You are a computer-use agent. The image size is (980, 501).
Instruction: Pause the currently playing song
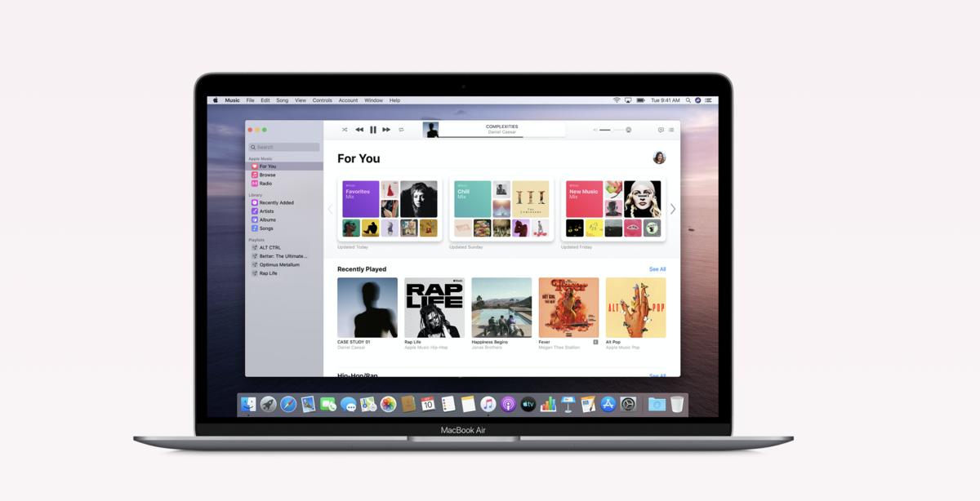[373, 130]
